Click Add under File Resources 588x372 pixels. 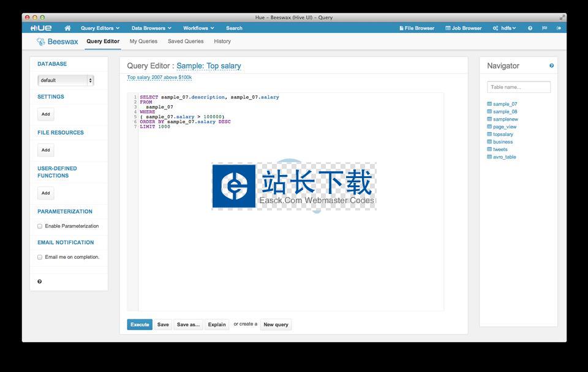point(46,151)
